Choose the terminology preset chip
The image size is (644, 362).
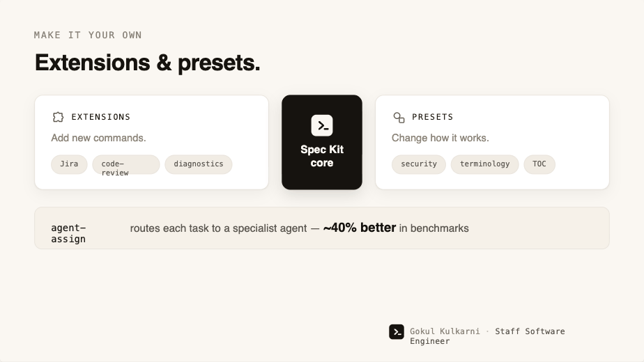coord(484,164)
